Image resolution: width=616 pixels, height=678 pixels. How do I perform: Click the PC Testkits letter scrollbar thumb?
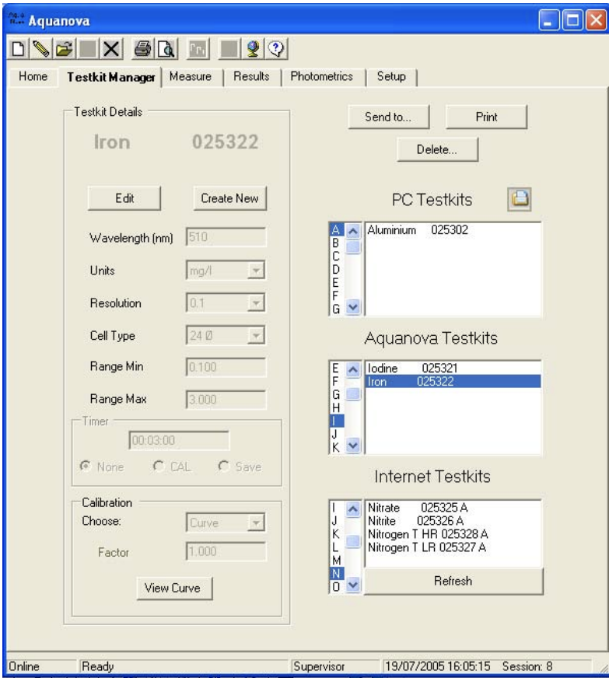click(353, 247)
